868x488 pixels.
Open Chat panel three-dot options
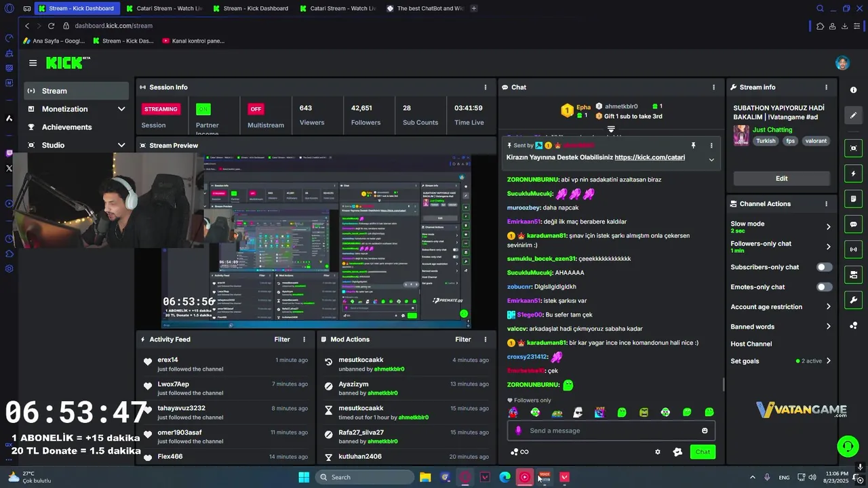click(713, 87)
